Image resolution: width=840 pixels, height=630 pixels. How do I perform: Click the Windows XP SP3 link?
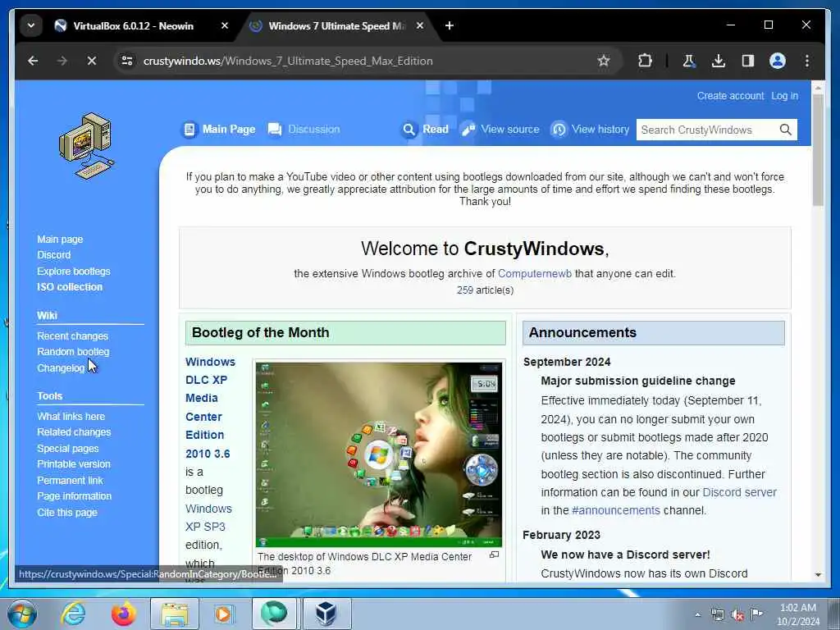tap(208, 518)
